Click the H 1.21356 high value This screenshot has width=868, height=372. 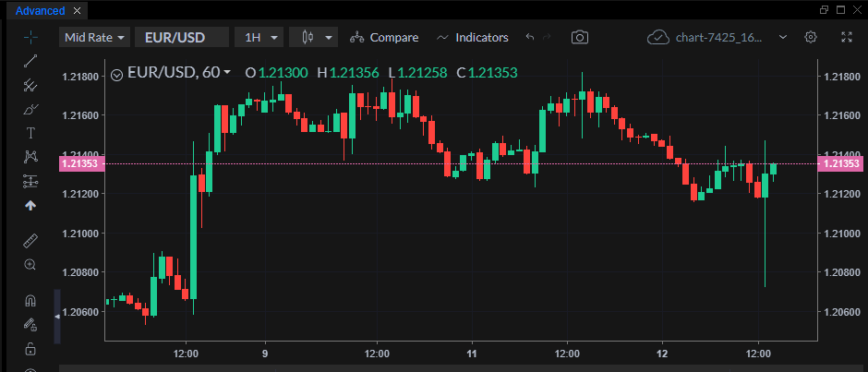[x=347, y=73]
